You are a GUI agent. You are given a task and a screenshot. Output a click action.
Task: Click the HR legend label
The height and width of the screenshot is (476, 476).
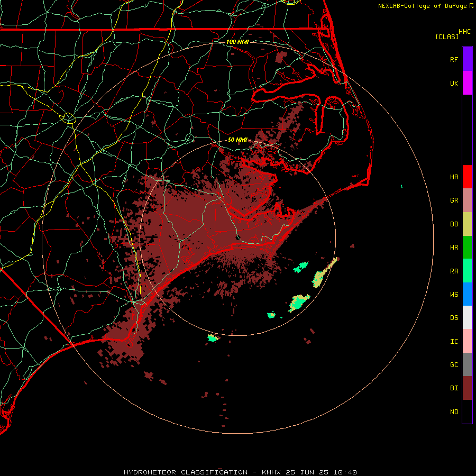coord(454,248)
